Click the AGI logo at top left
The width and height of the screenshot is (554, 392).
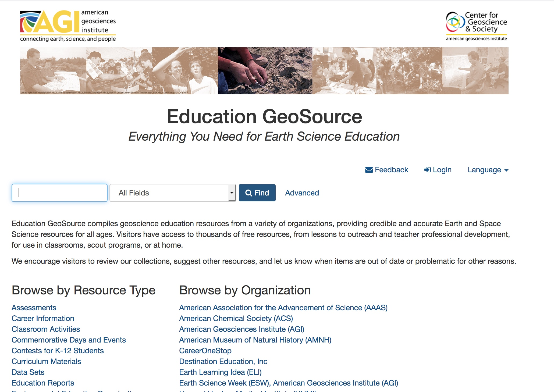coord(68,26)
